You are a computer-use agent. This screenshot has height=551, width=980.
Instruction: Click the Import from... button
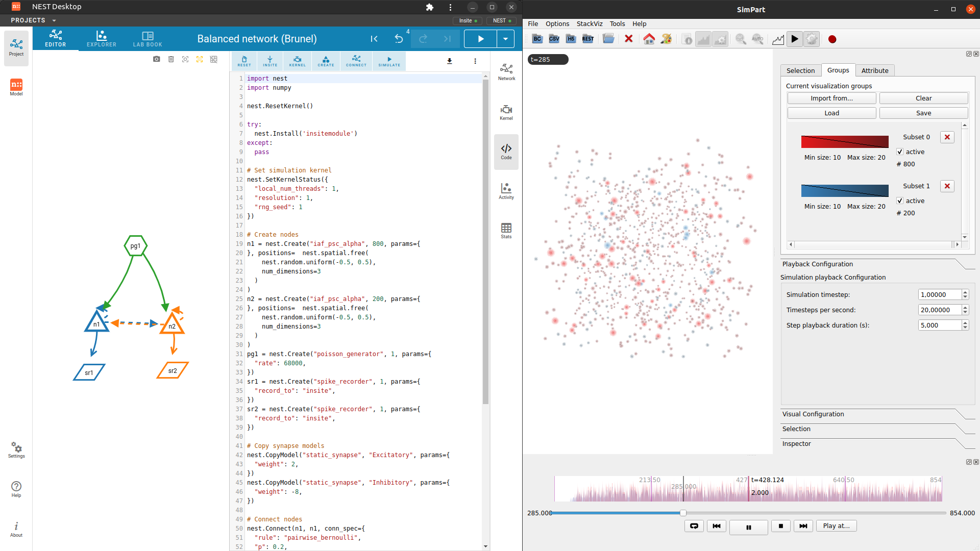[x=831, y=98]
